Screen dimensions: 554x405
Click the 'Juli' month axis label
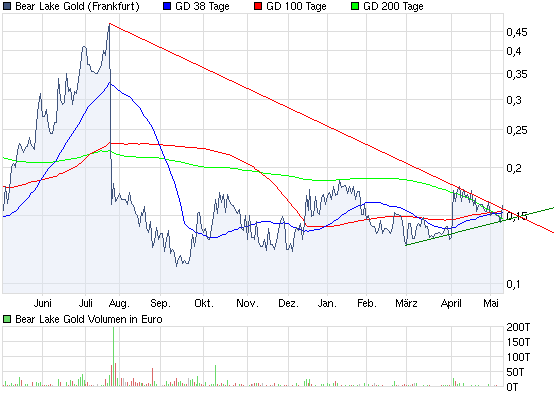(86, 303)
